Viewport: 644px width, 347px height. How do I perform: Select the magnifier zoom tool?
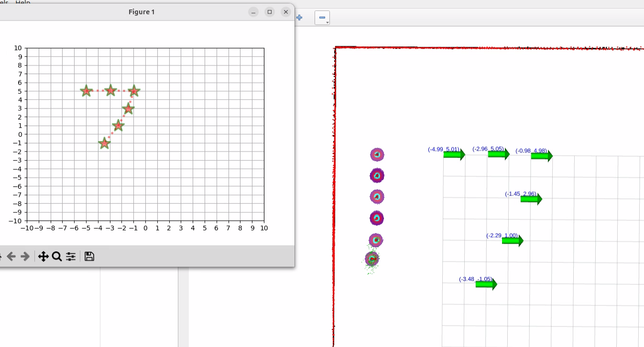tap(57, 257)
